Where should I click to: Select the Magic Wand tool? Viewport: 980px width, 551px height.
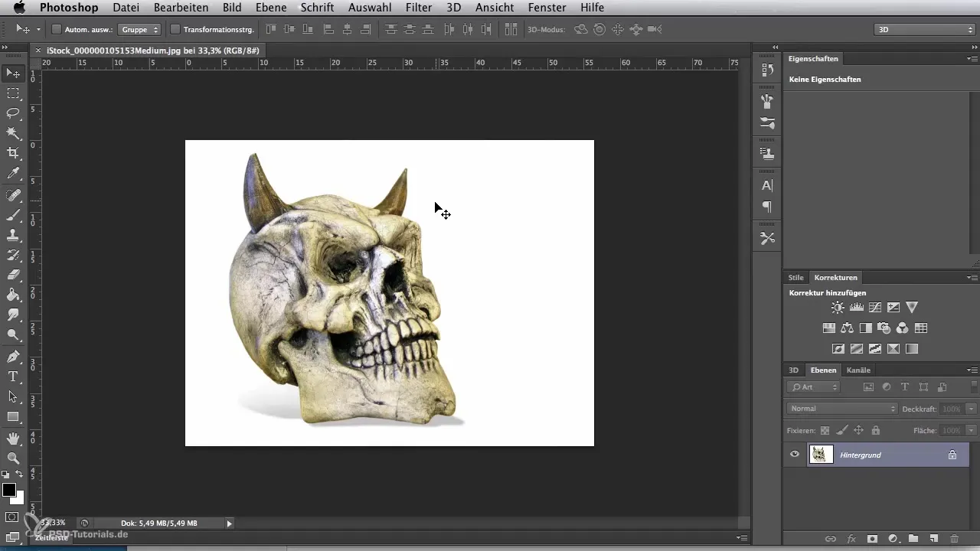coord(13,133)
